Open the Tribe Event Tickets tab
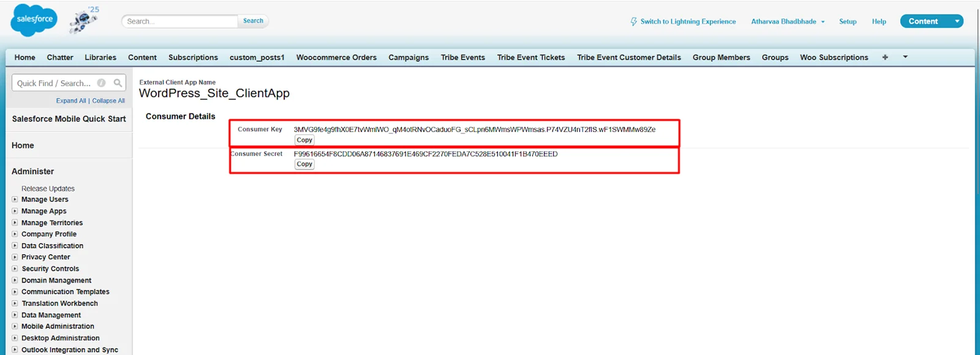Screen dimensions: 980x355 (x=531, y=58)
